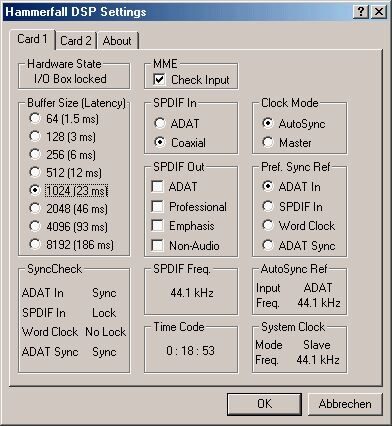Click the SPDIF Freq. 44.1 kHz value

point(192,293)
